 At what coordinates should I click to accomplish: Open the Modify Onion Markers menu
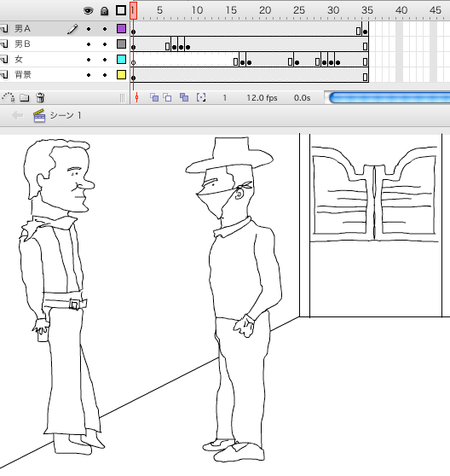[201, 97]
